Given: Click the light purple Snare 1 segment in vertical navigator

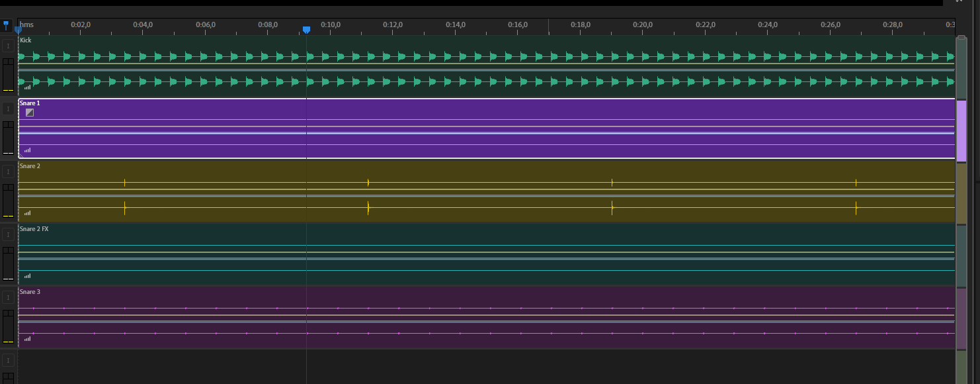Looking at the screenshot, I should pos(961,131).
